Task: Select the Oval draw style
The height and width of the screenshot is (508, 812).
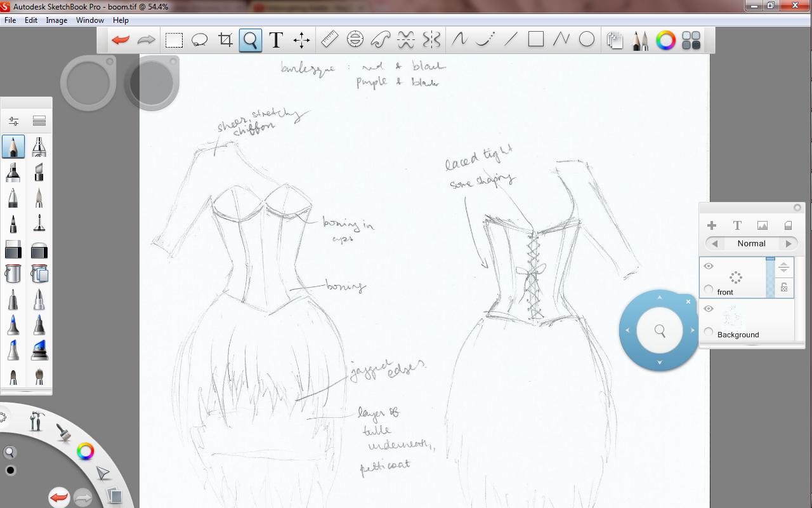Action: pos(587,40)
